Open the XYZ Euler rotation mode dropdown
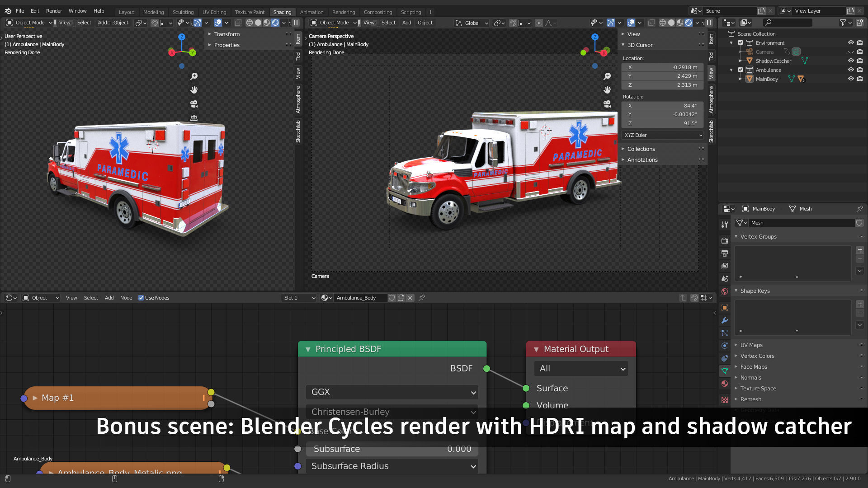Screen dimensions: 868x488 (663, 135)
